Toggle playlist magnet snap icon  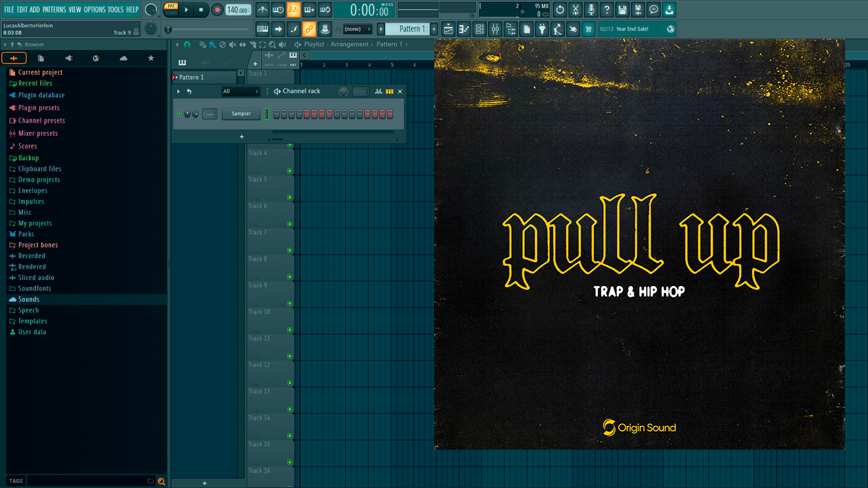click(187, 44)
